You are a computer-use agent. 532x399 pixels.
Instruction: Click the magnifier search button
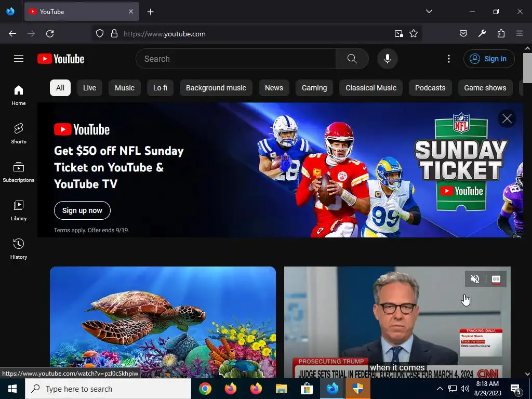pyautogui.click(x=352, y=59)
